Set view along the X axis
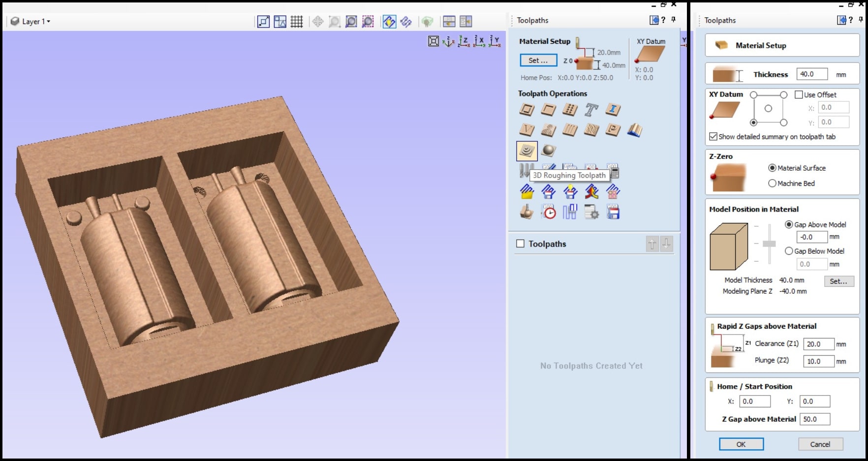The width and height of the screenshot is (868, 461). coord(479,41)
